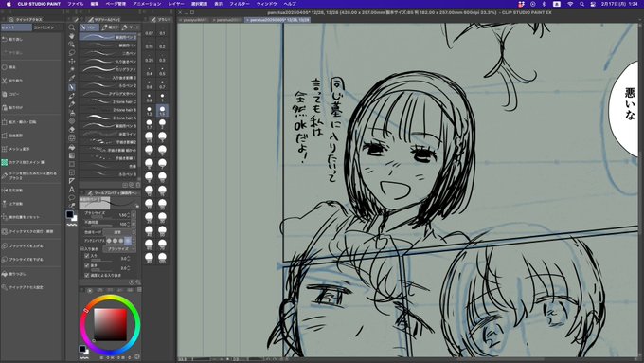Open the ウィンドウ menu
This screenshot has height=363, width=644.
point(266,4)
